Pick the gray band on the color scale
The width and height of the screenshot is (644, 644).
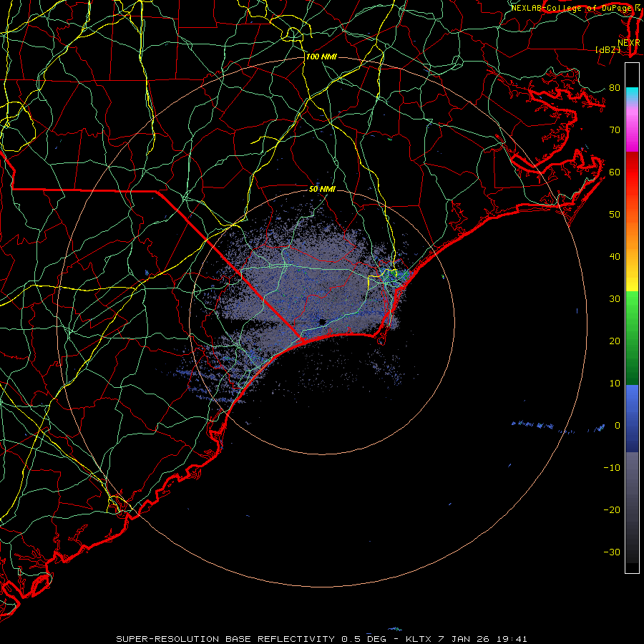click(632, 507)
